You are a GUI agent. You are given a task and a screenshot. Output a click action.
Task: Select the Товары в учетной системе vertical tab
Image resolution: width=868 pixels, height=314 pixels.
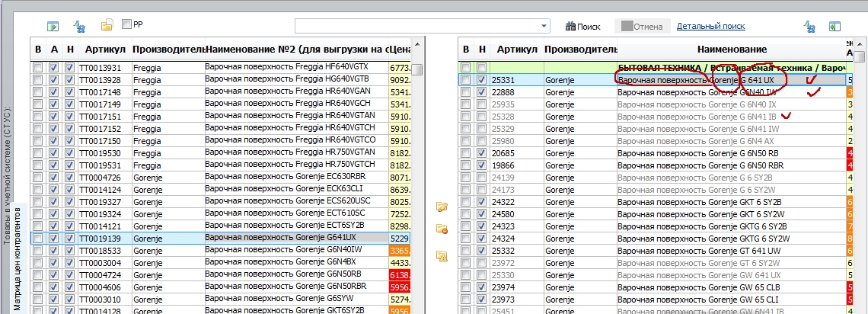tap(7, 175)
